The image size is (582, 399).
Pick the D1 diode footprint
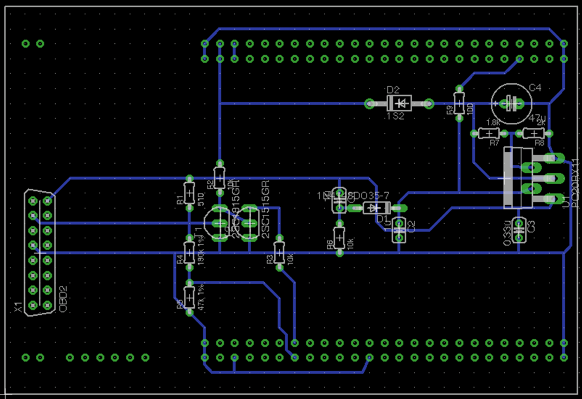click(376, 208)
